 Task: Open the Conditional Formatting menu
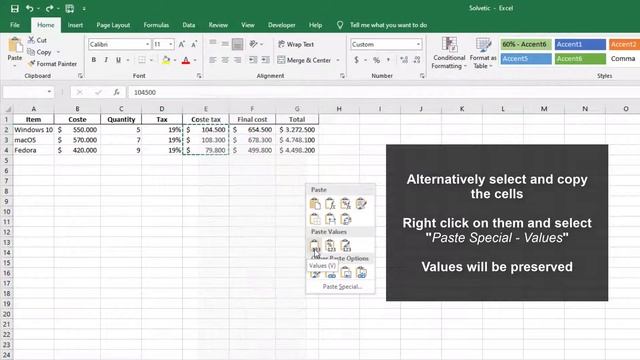click(449, 53)
